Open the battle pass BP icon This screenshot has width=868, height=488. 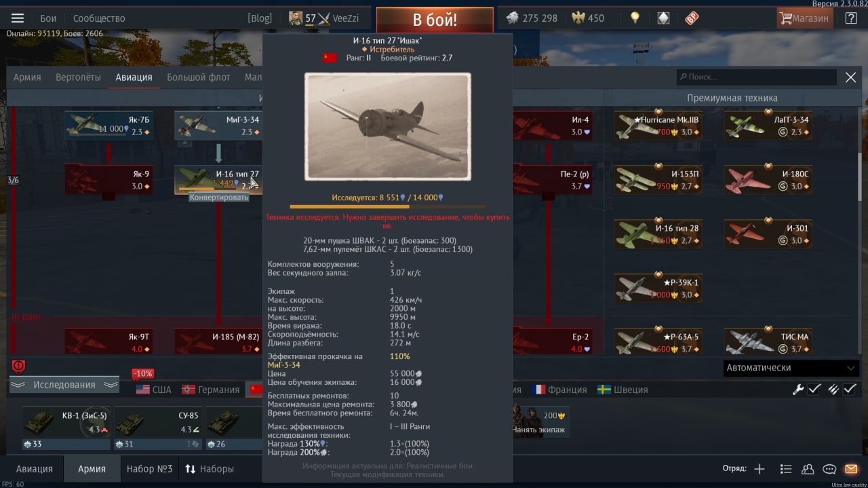692,18
